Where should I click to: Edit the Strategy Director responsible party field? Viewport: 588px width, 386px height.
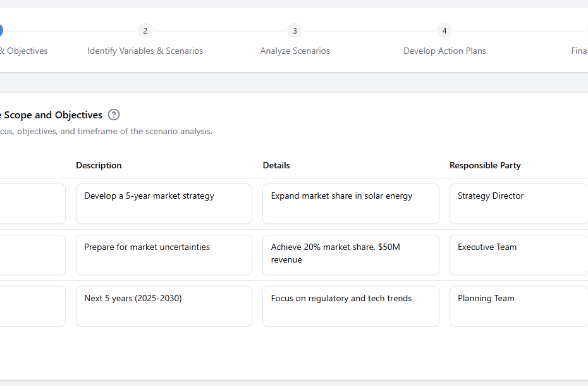coord(518,204)
